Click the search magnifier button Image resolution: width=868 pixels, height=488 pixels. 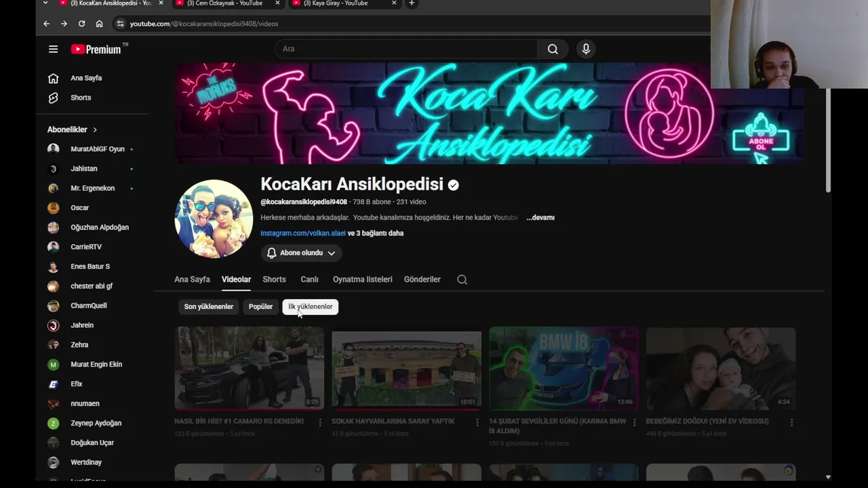pos(553,49)
